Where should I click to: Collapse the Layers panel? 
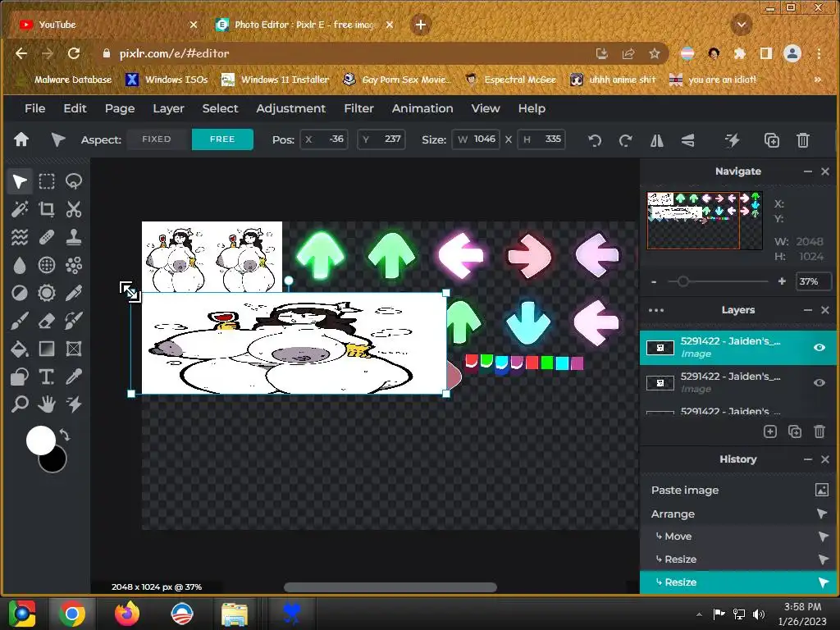807,310
